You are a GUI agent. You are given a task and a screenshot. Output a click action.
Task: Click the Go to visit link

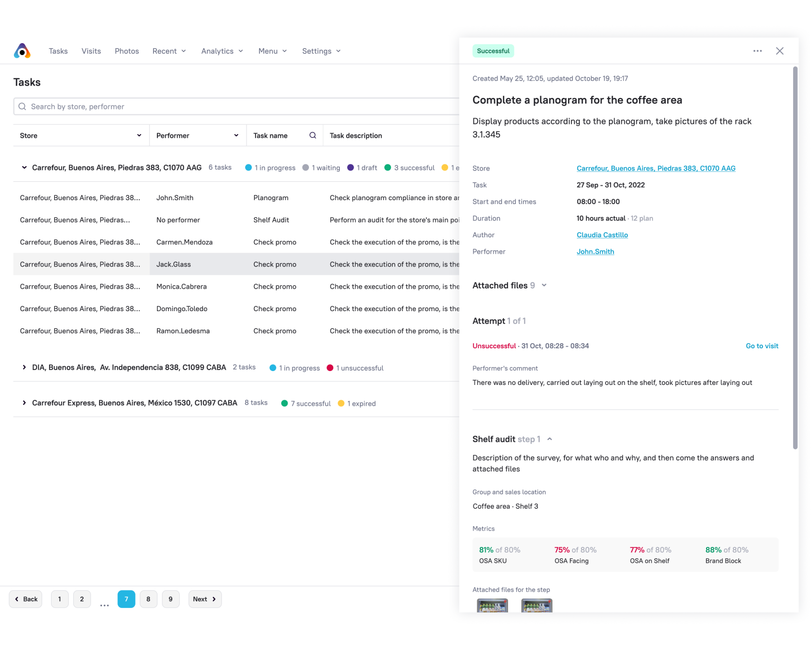[761, 346]
